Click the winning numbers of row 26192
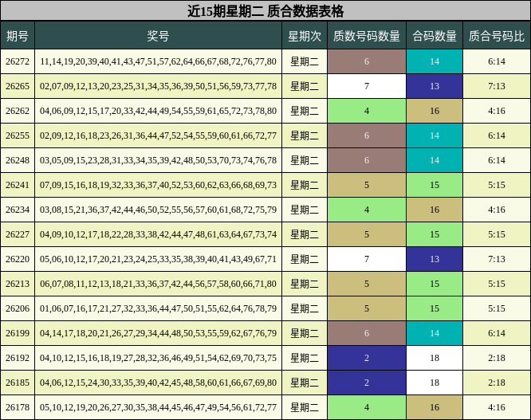The image size is (531, 420). (158, 358)
